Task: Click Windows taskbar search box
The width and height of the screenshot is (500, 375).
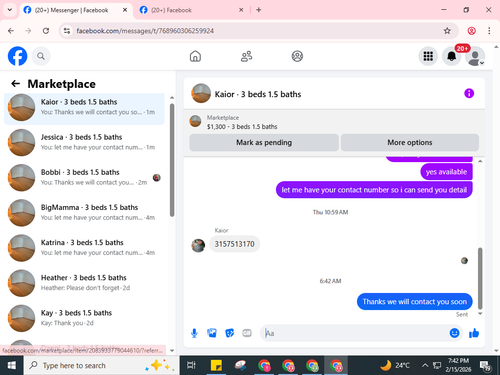Action: click(102, 366)
